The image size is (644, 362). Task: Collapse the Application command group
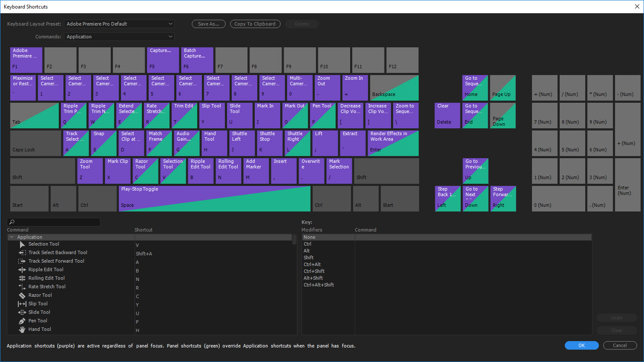pos(11,237)
